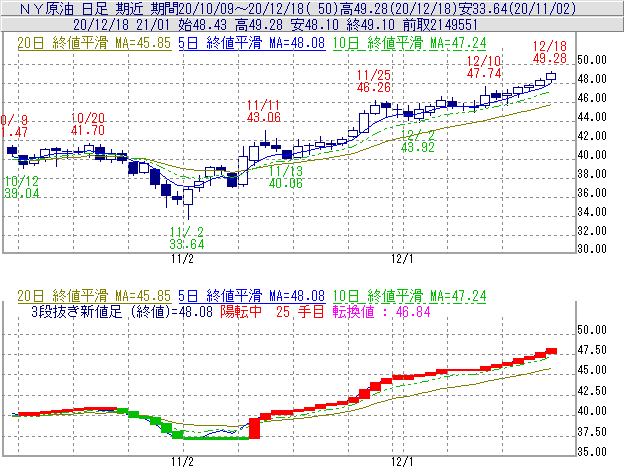
Task: Click the 11/2 date on upper chart axis
Action: click(182, 259)
